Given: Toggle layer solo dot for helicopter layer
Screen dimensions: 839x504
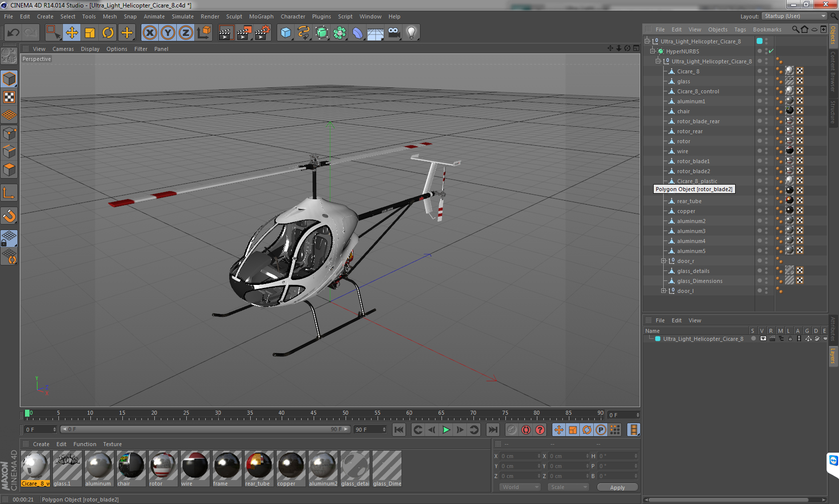Looking at the screenshot, I should [x=753, y=339].
